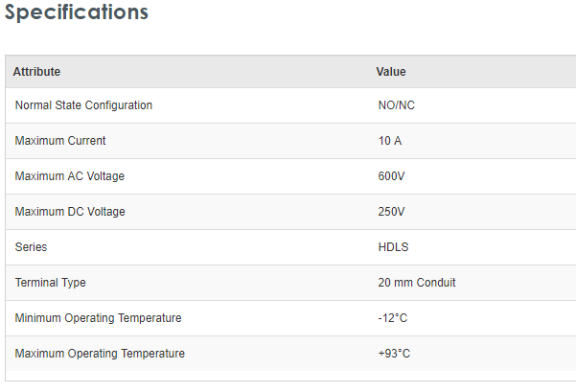Select the Maximum Operating Temperature label

(100, 354)
